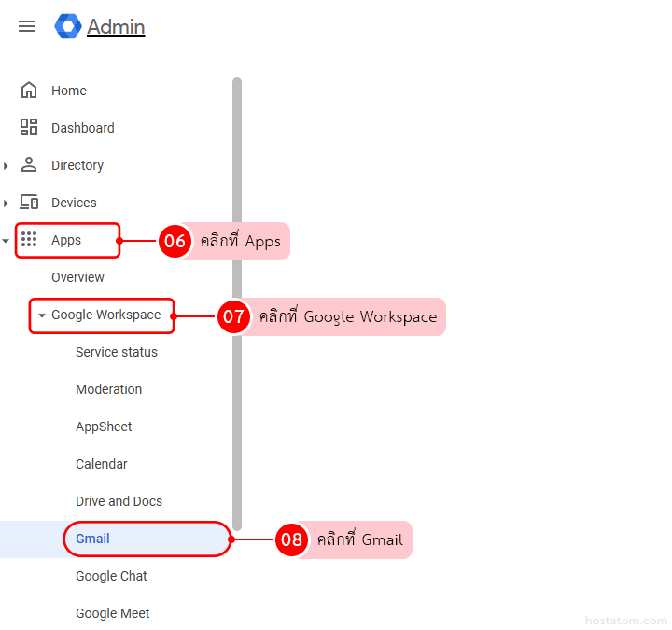Click the Devices laptop-phone icon
This screenshot has height=630, width=672.
29,203
